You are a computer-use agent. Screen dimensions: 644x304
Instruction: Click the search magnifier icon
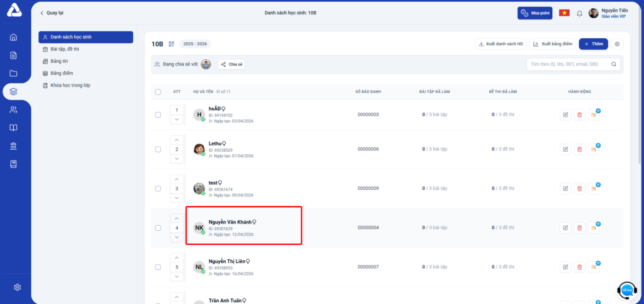tap(614, 64)
